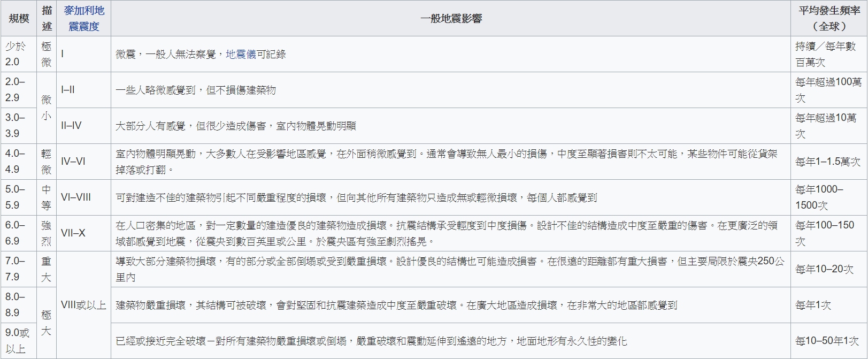The height and width of the screenshot is (359, 868).
Task: Select the 微小 description cell
Action: click(47, 108)
